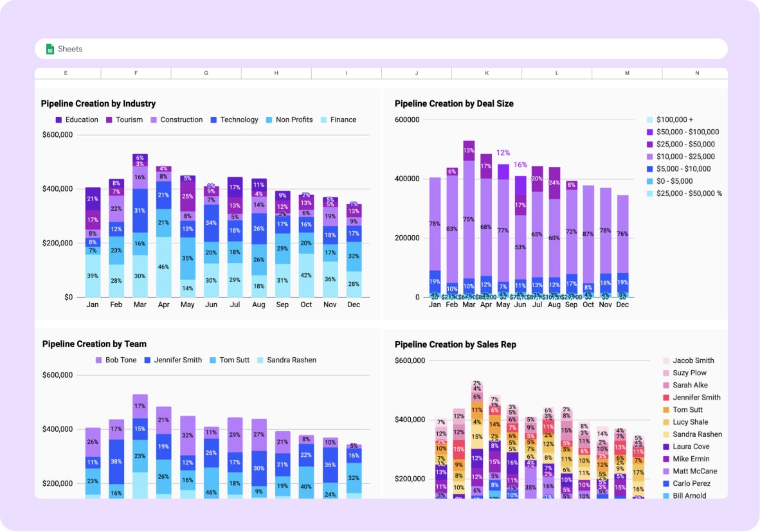760x532 pixels.
Task: Click the Finance legend color swatch
Action: (324, 120)
